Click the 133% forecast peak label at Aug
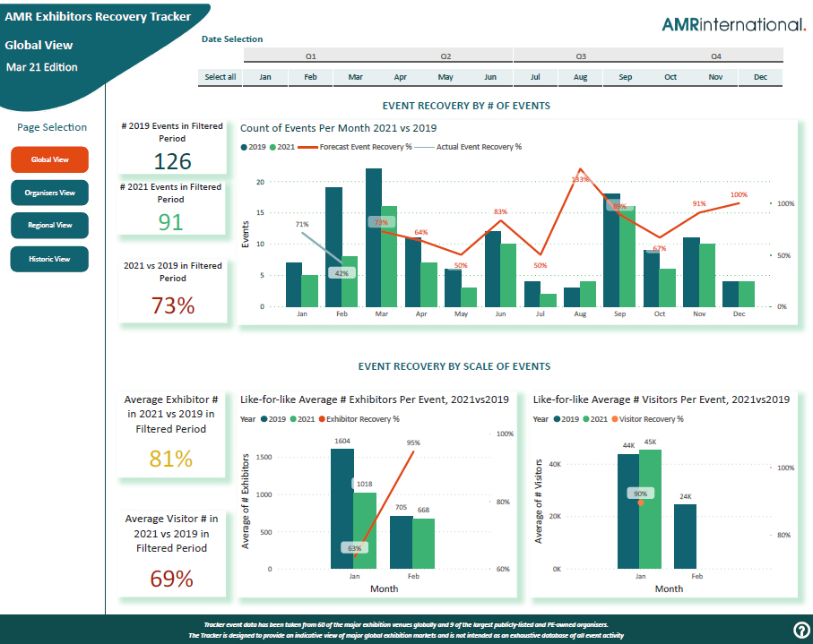Viewport: 813px width, 644px height. coord(580,179)
